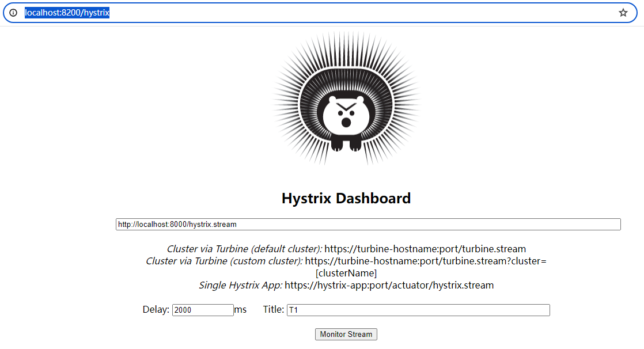The height and width of the screenshot is (349, 644).
Task: Click the turbine-hostname:port/turbine.stream example URL
Action: [x=425, y=249]
